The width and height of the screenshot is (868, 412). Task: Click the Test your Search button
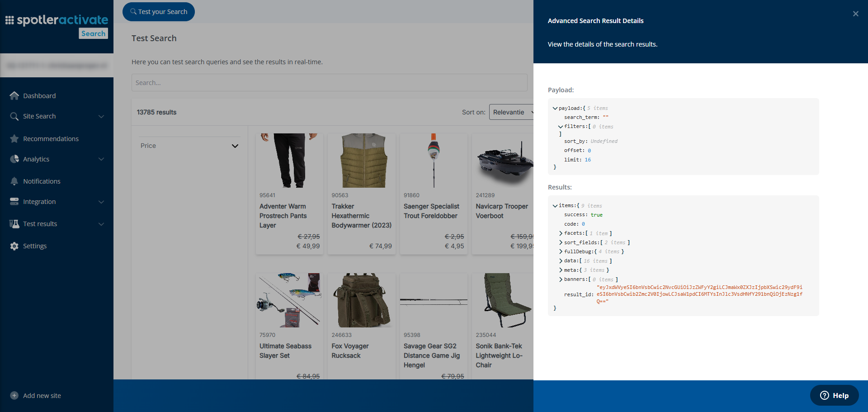point(159,12)
